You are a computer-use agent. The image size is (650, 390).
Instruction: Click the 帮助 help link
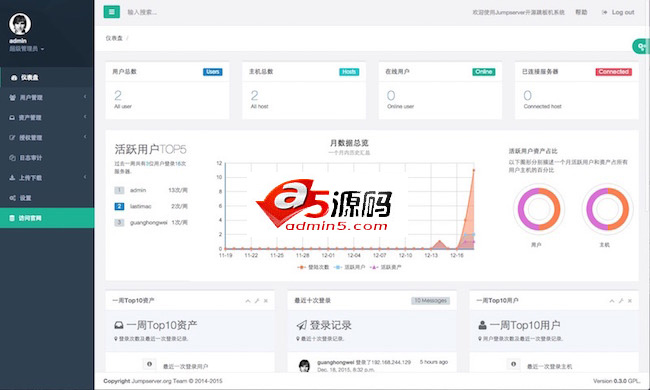(581, 12)
